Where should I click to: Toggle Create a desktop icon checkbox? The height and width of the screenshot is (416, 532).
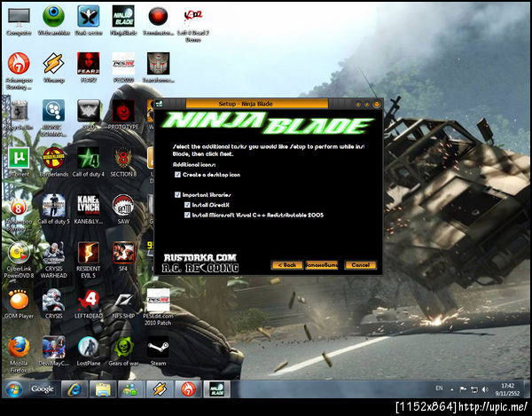click(177, 175)
